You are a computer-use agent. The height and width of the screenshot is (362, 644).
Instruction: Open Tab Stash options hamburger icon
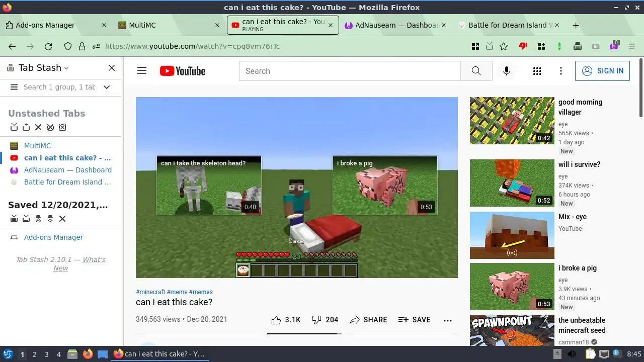[x=14, y=87]
